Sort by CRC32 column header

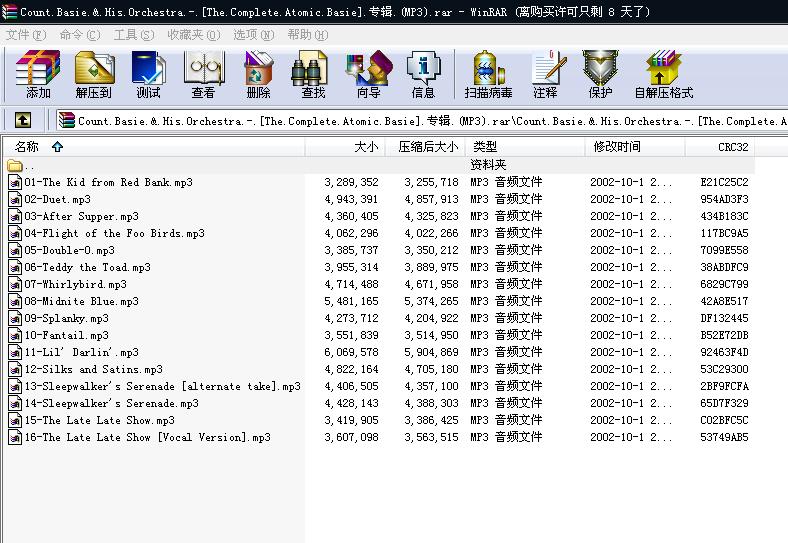720,147
